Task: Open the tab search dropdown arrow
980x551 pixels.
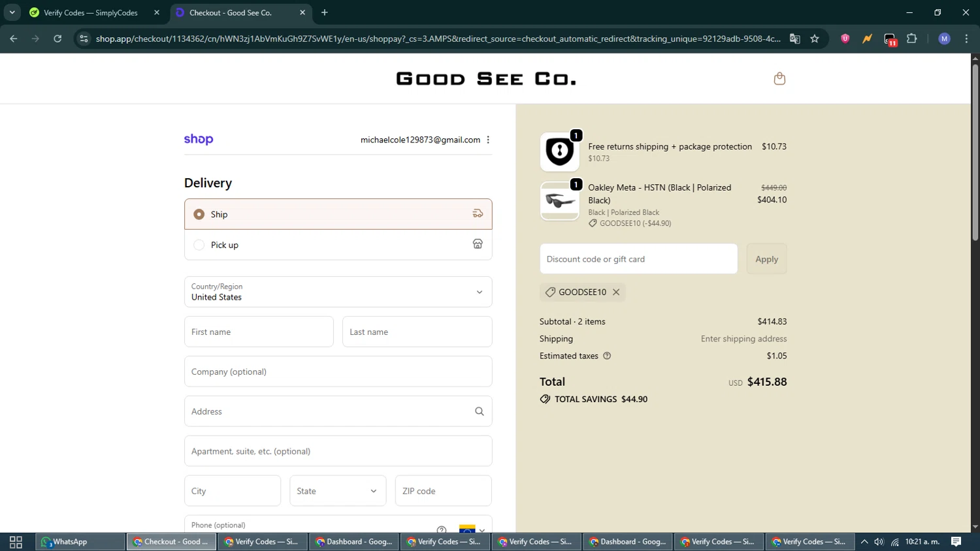Action: [x=12, y=12]
